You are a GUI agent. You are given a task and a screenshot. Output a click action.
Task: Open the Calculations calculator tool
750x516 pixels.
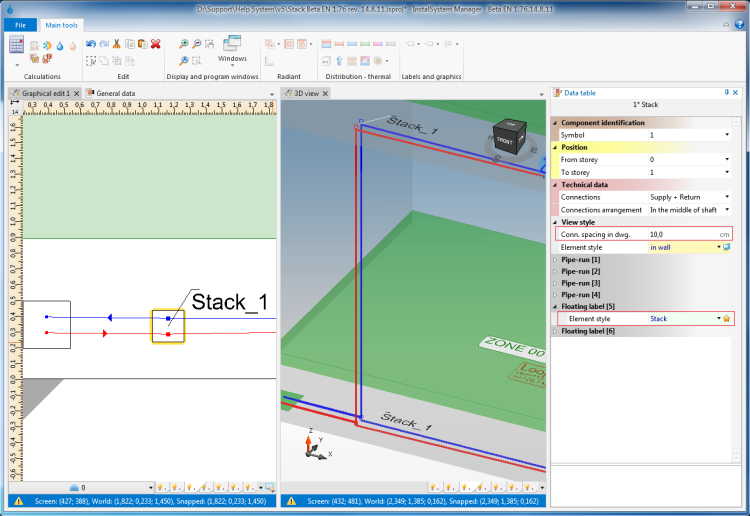pyautogui.click(x=16, y=45)
